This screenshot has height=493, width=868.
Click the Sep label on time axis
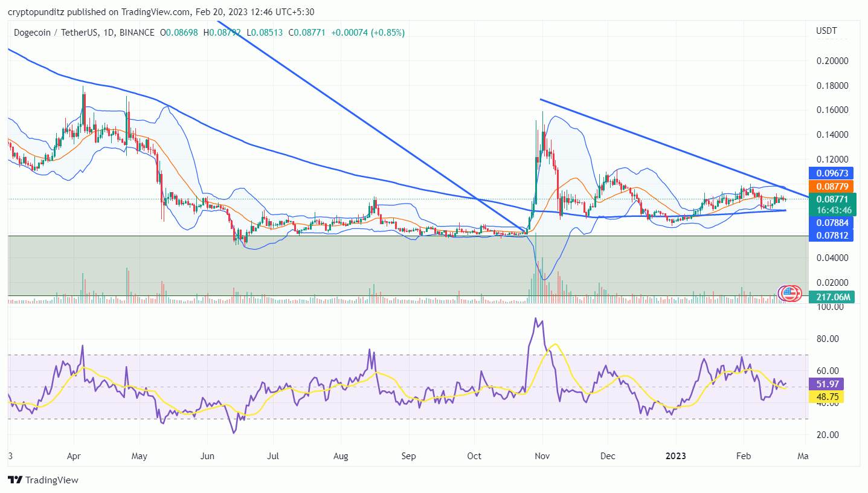pyautogui.click(x=409, y=456)
